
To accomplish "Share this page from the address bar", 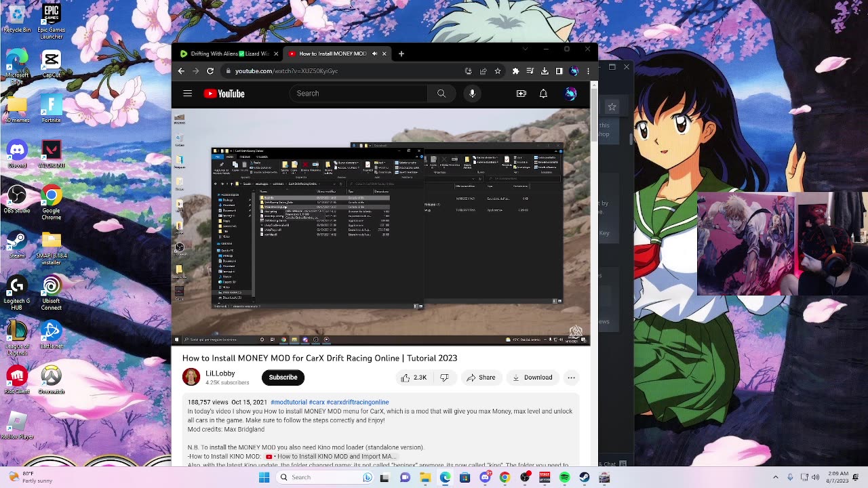I will 483,70.
